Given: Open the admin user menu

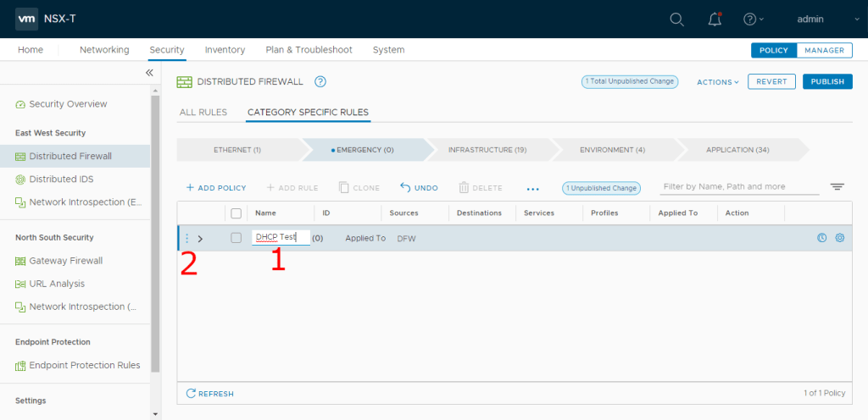Looking at the screenshot, I should (x=816, y=19).
